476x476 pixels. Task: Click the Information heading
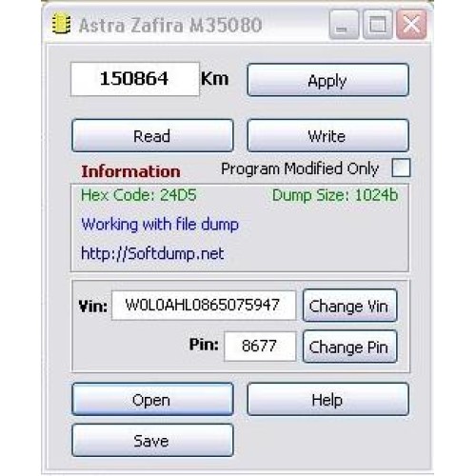[x=130, y=171]
